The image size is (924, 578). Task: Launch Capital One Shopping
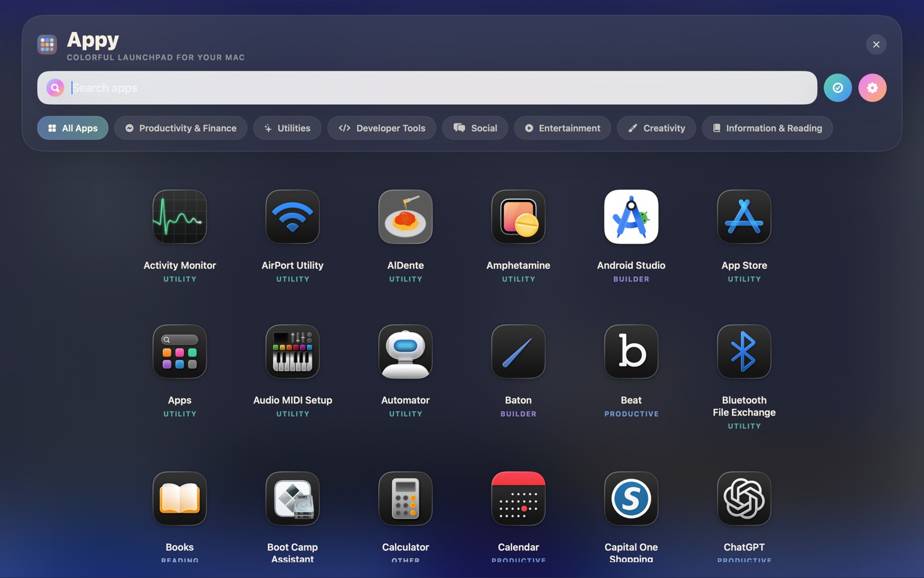click(631, 498)
